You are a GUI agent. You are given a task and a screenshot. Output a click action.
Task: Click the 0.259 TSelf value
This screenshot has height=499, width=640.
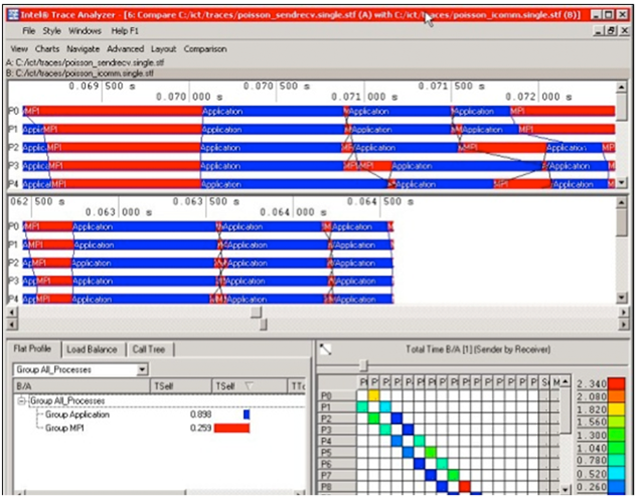pyautogui.click(x=200, y=428)
